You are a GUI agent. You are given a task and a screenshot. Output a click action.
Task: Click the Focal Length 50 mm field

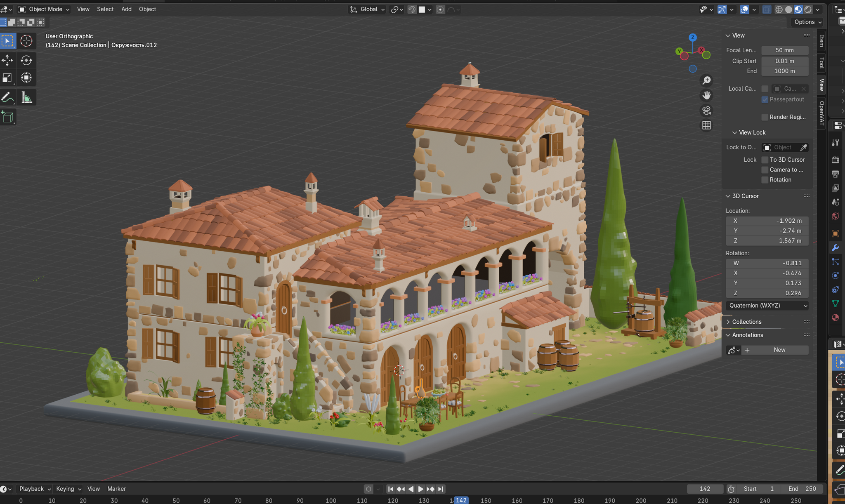784,50
